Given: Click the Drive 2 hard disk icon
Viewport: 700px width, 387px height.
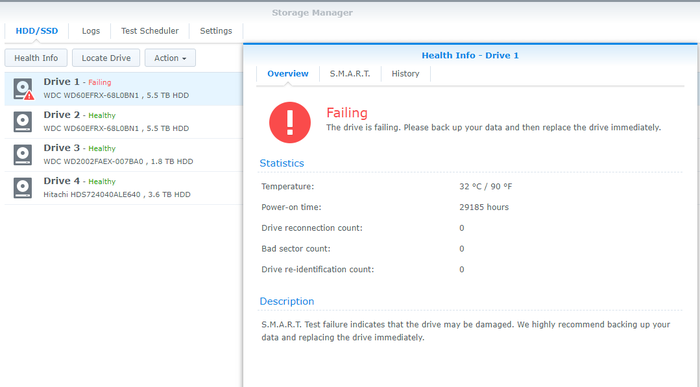Looking at the screenshot, I should pos(23,122).
